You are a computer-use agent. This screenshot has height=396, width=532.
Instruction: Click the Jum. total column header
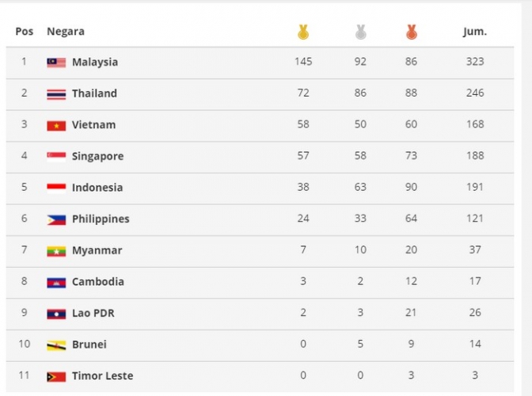coord(475,32)
